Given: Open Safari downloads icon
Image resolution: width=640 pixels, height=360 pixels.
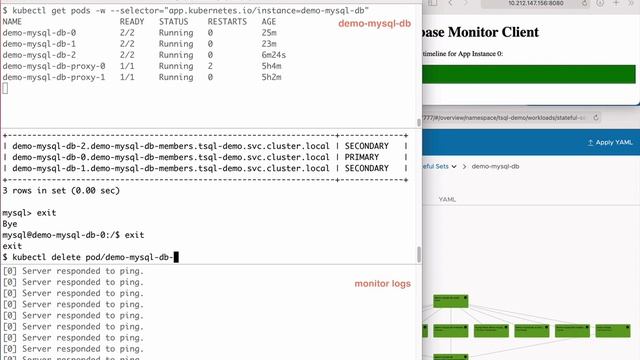Looking at the screenshot, I should pos(600,3).
